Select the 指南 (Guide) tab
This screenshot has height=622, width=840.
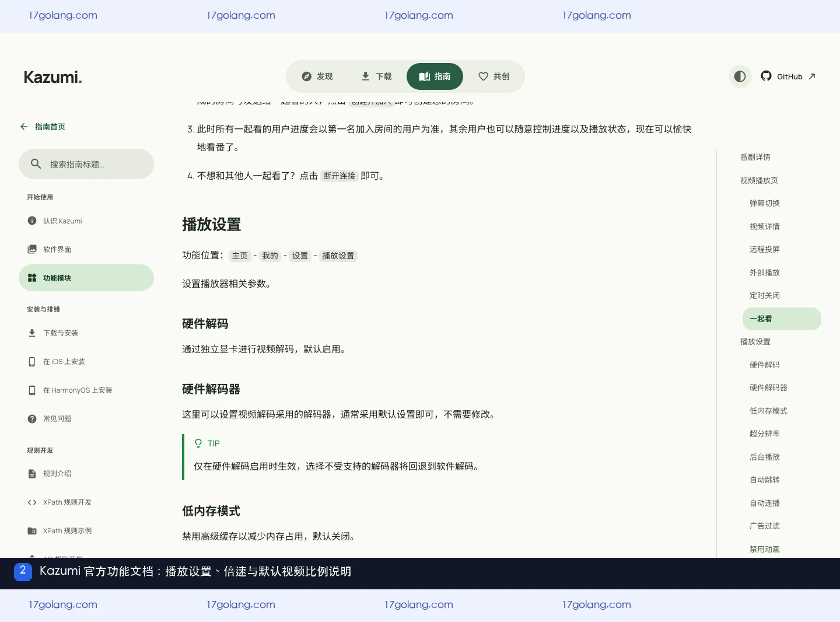pos(435,76)
